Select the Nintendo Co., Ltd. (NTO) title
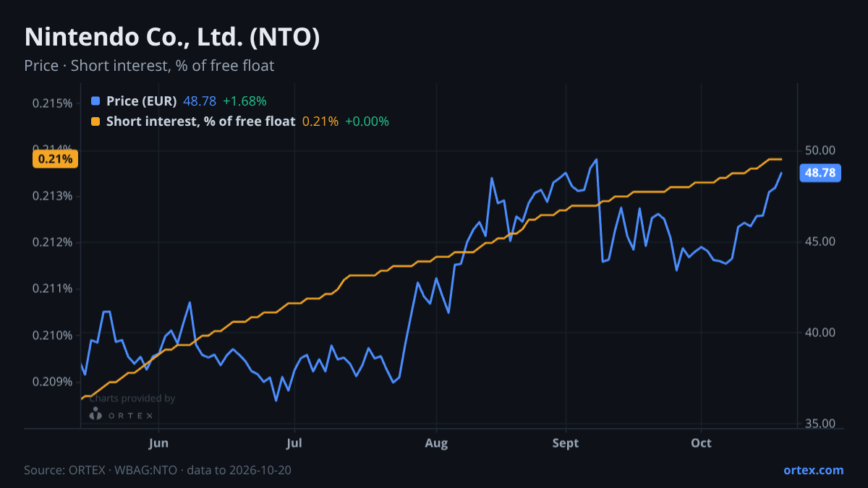 (172, 38)
